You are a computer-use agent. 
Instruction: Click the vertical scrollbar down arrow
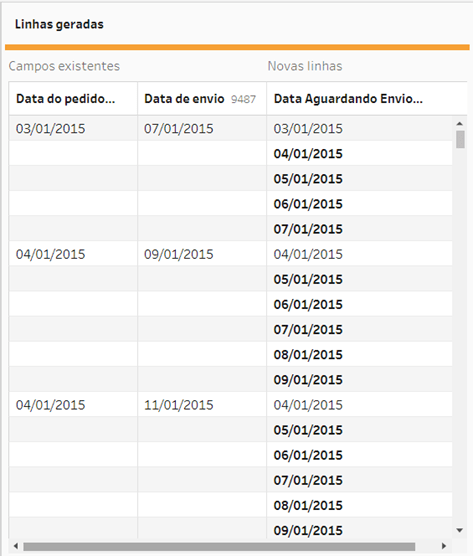[460, 530]
